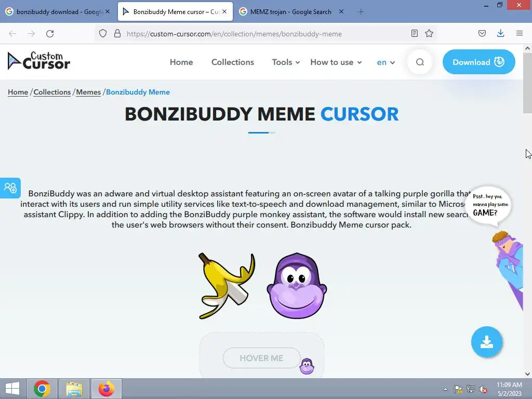Click the scrollbar up arrow
Image resolution: width=532 pixels, height=399 pixels.
(527, 48)
